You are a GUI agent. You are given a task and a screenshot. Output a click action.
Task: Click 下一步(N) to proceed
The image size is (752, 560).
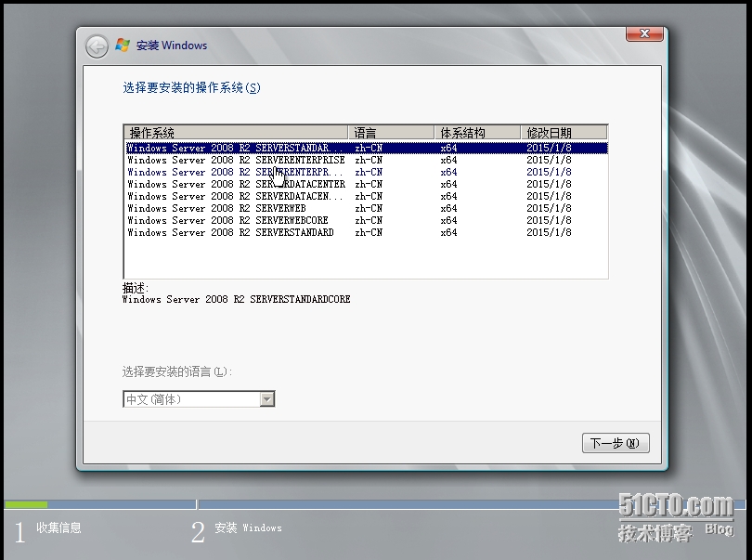click(616, 443)
